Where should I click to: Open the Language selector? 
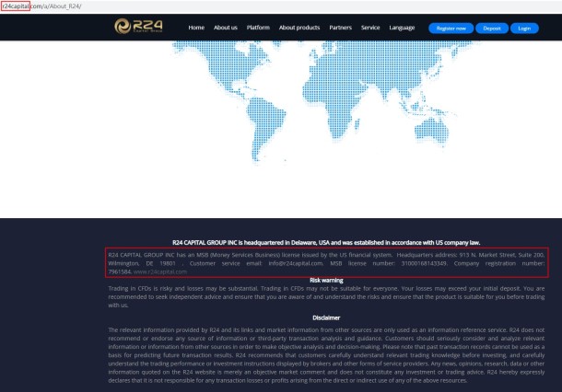pyautogui.click(x=402, y=28)
